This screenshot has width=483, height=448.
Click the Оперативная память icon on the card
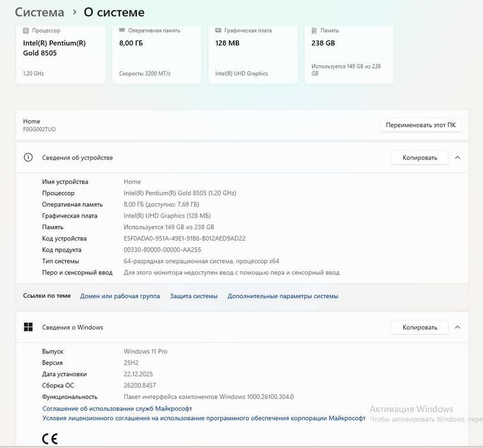click(122, 30)
